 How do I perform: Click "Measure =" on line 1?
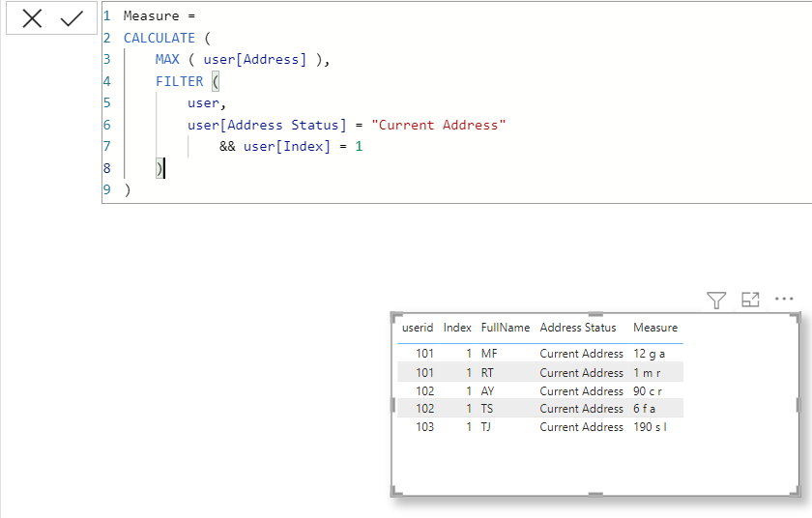coord(159,16)
